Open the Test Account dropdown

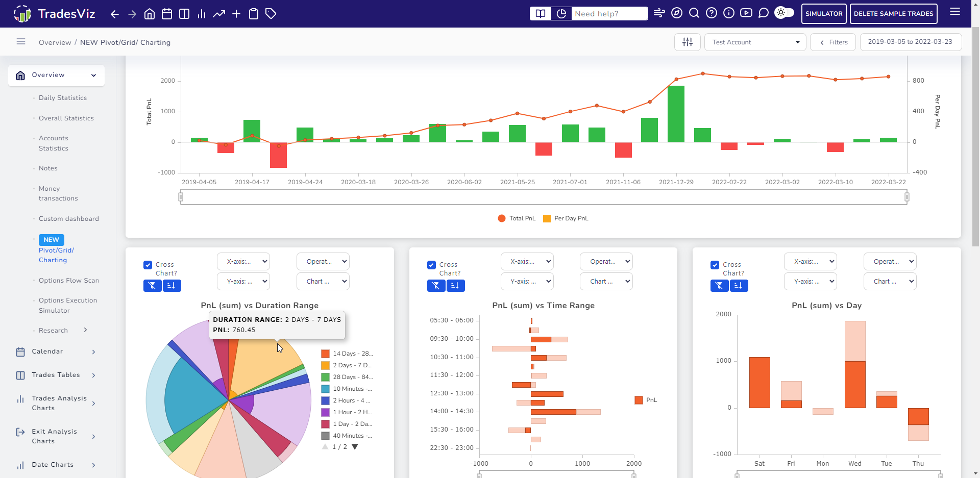point(755,42)
